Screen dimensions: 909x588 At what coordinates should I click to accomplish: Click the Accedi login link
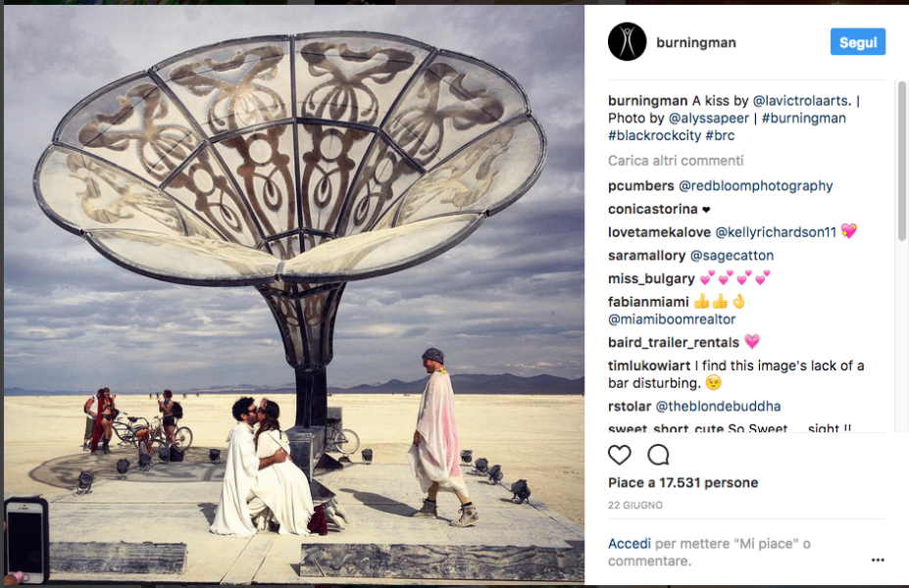[629, 543]
